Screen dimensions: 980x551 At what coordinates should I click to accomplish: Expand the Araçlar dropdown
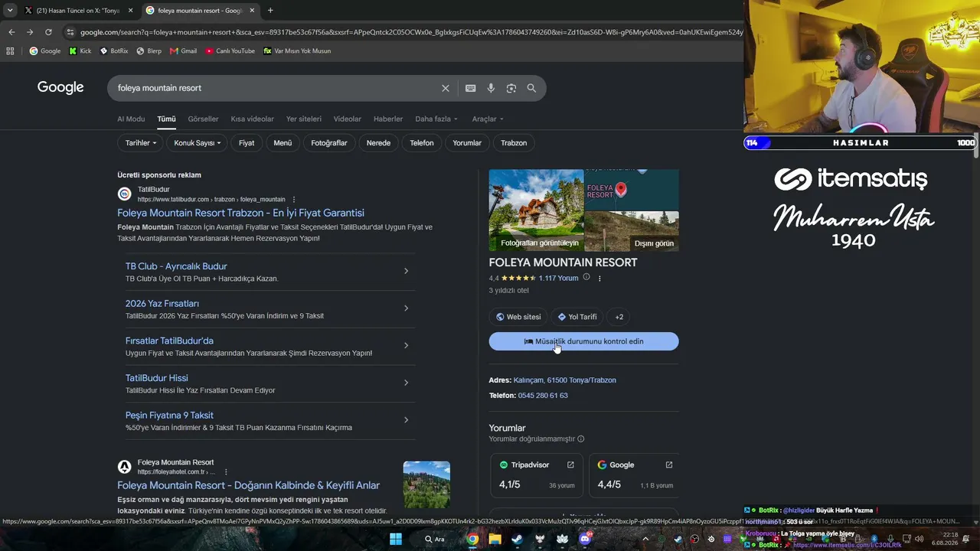[488, 119]
